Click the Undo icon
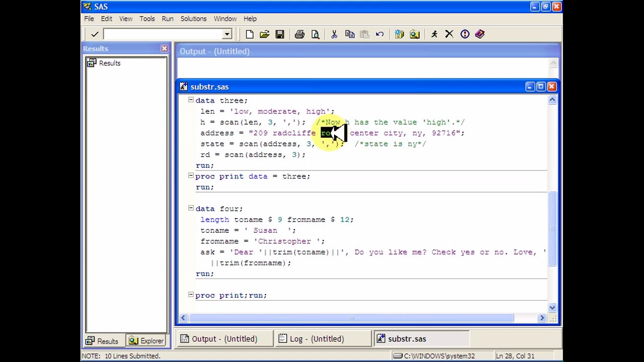 point(380,34)
